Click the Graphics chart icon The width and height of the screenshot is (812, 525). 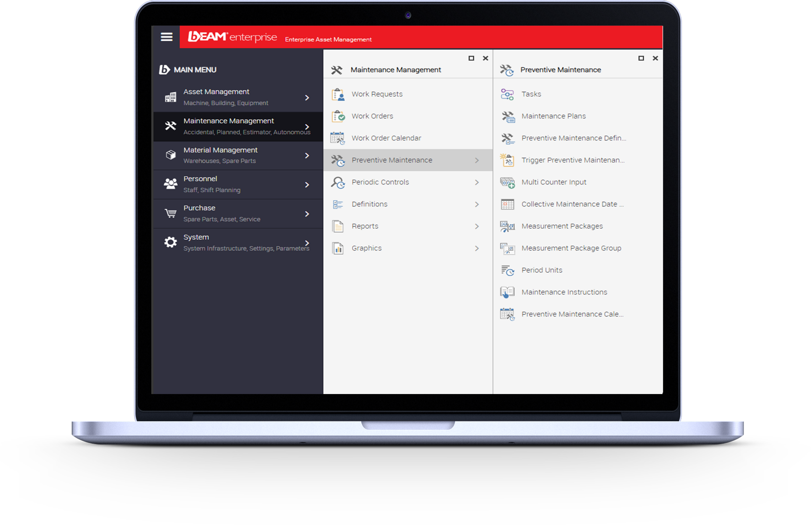coord(338,249)
